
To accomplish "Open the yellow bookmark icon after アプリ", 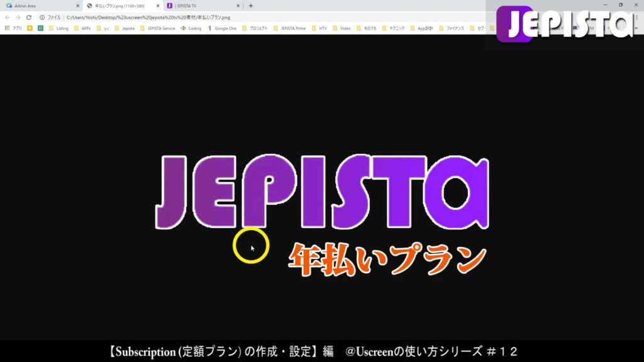I will pyautogui.click(x=30, y=28).
